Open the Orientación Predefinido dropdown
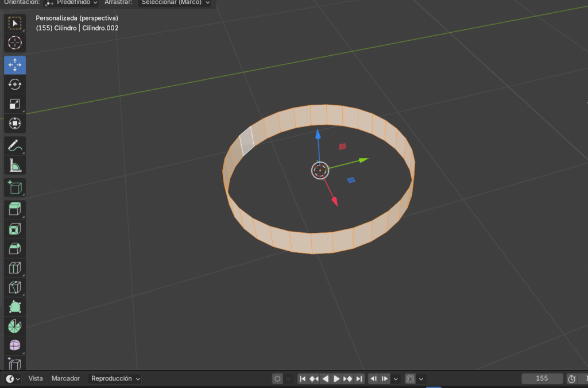The height and width of the screenshot is (388, 588). click(72, 2)
